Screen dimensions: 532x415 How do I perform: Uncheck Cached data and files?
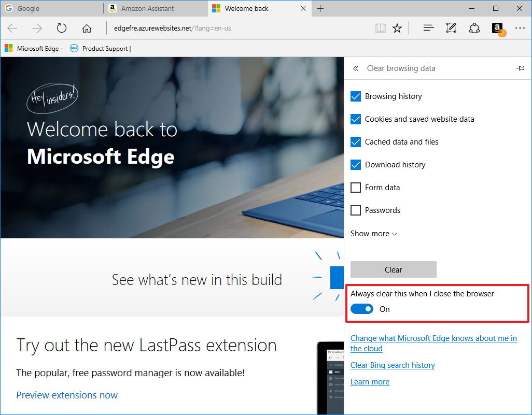(x=356, y=142)
